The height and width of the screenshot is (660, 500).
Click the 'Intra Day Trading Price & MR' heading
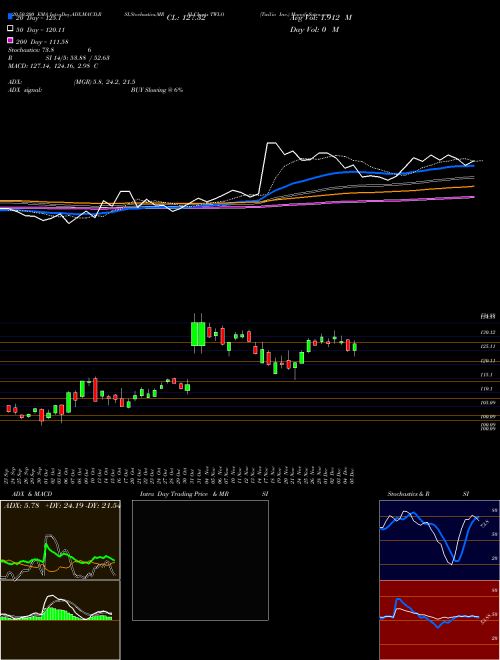click(184, 494)
